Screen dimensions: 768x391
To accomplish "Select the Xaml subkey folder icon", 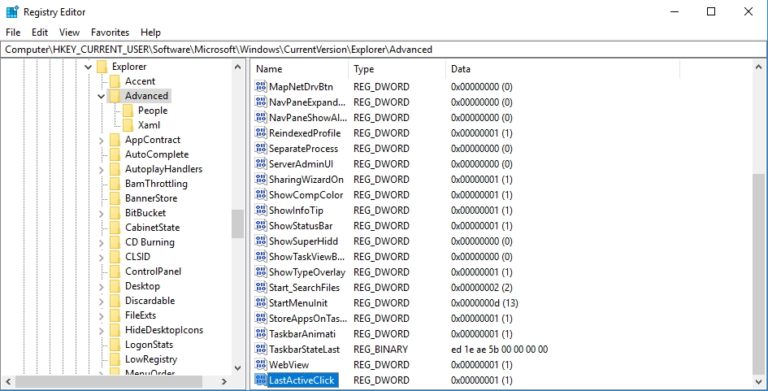I will tap(128, 125).
